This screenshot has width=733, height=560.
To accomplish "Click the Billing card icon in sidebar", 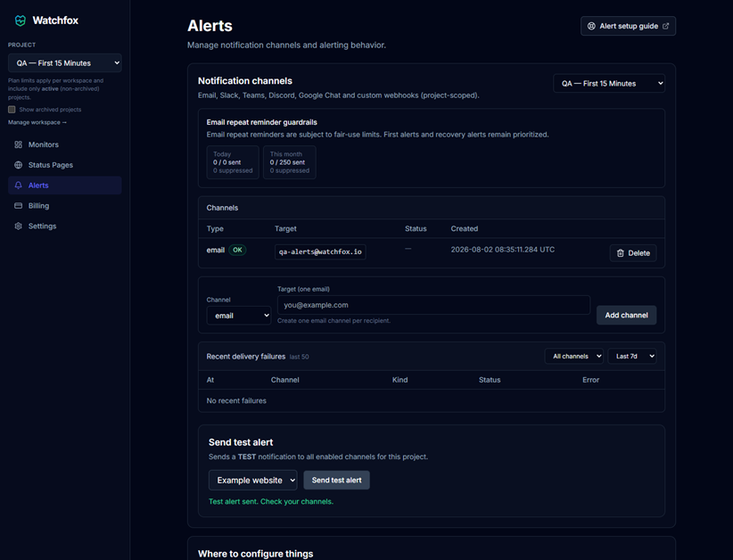I will click(18, 206).
